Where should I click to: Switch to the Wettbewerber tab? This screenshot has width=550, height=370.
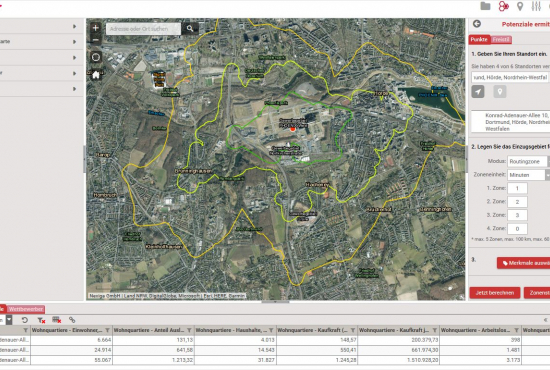tap(26, 309)
